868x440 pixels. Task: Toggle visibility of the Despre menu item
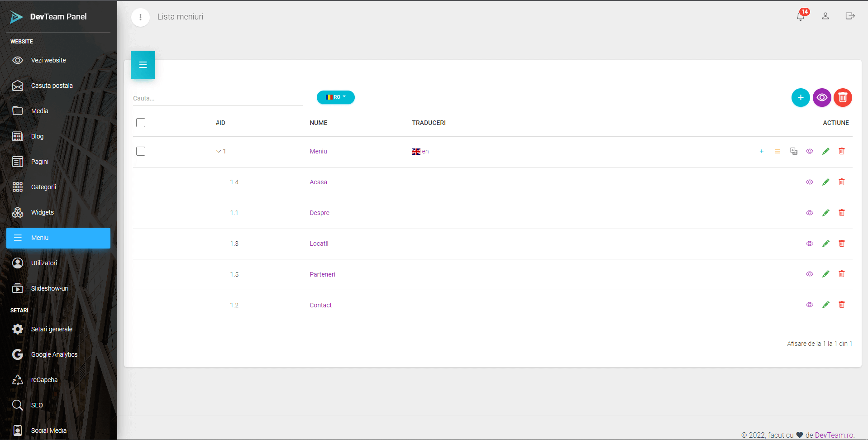810,213
